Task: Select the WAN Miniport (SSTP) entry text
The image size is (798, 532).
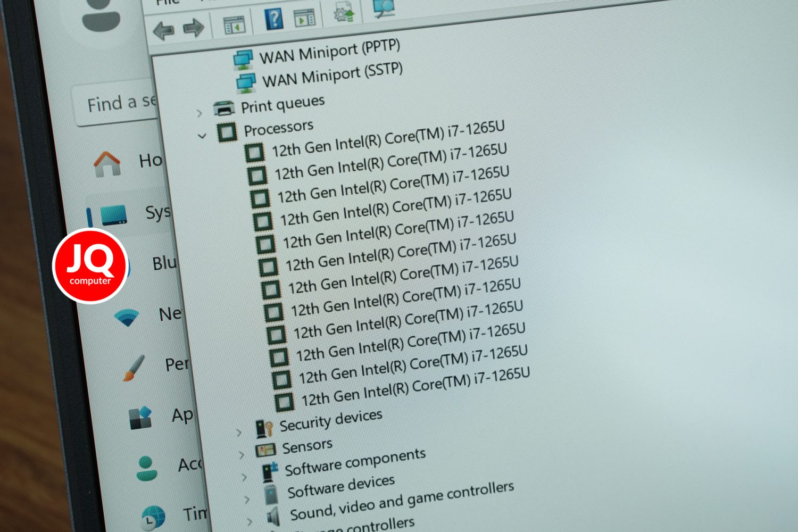Action: 332,76
